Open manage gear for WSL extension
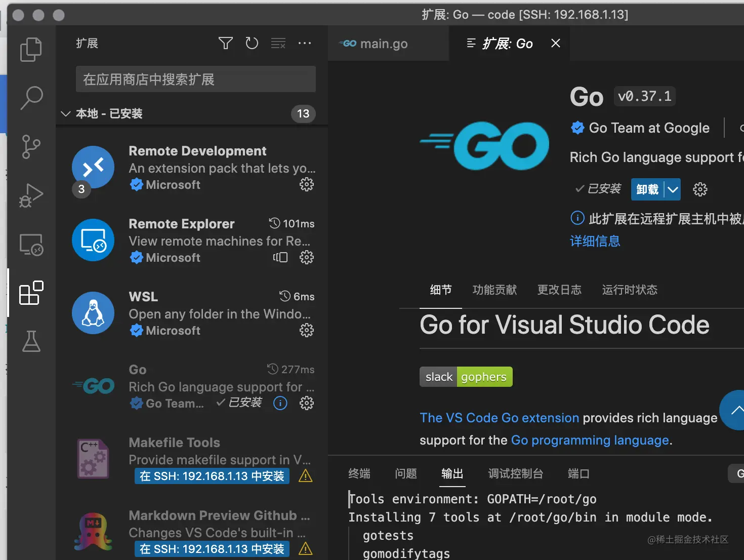The height and width of the screenshot is (560, 744). [x=307, y=330]
